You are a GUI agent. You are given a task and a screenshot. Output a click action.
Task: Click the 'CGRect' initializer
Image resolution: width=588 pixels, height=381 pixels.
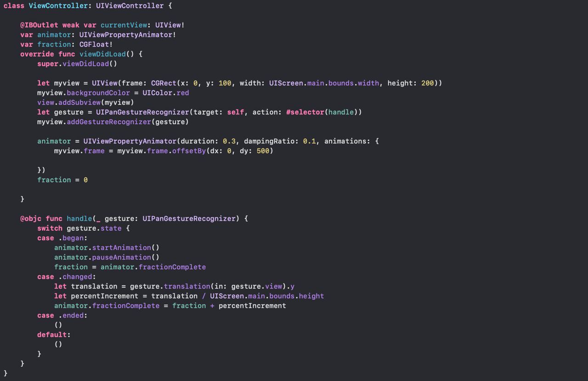tap(164, 83)
